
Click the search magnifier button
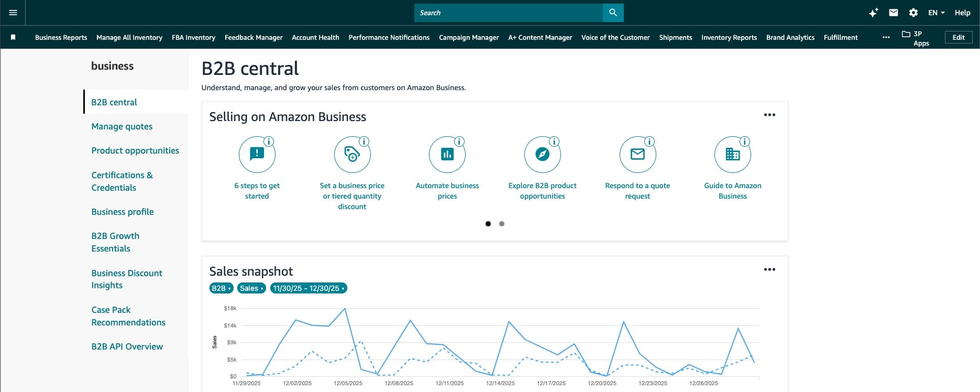pyautogui.click(x=613, y=13)
